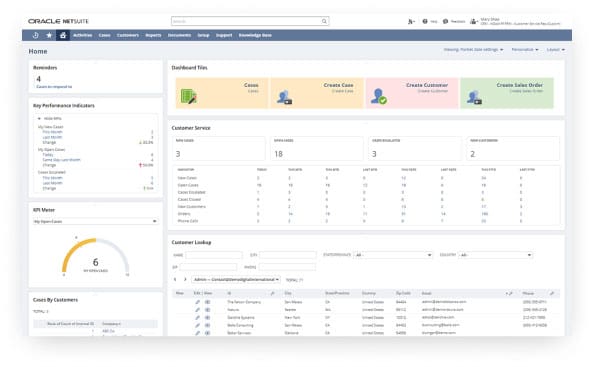This screenshot has height=367, width=594.
Task: Click the Home icon in navigation bar
Action: [x=63, y=35]
